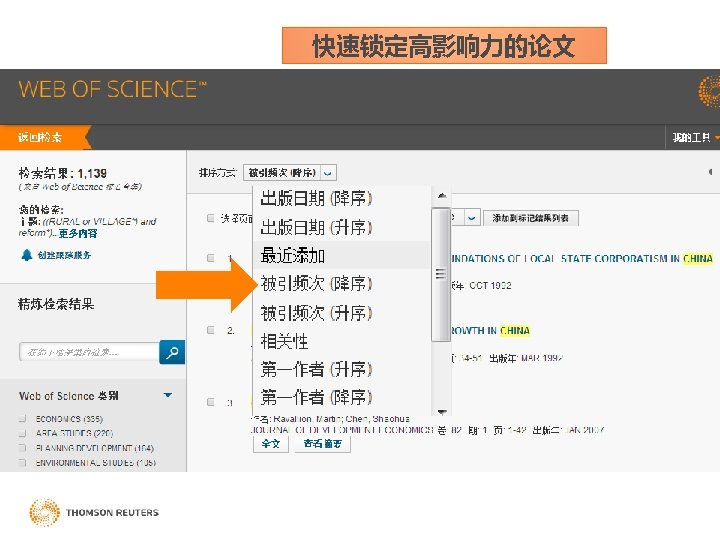Image resolution: width=720 pixels, height=540 pixels.
Task: Collapse the Web of Science 类别 section
Action: (x=168, y=395)
